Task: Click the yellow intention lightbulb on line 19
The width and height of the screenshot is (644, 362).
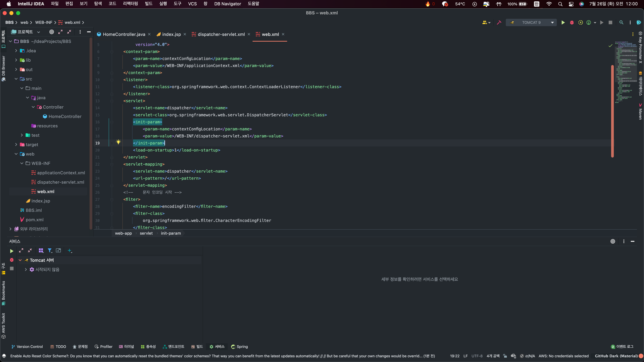Action: pyautogui.click(x=118, y=142)
